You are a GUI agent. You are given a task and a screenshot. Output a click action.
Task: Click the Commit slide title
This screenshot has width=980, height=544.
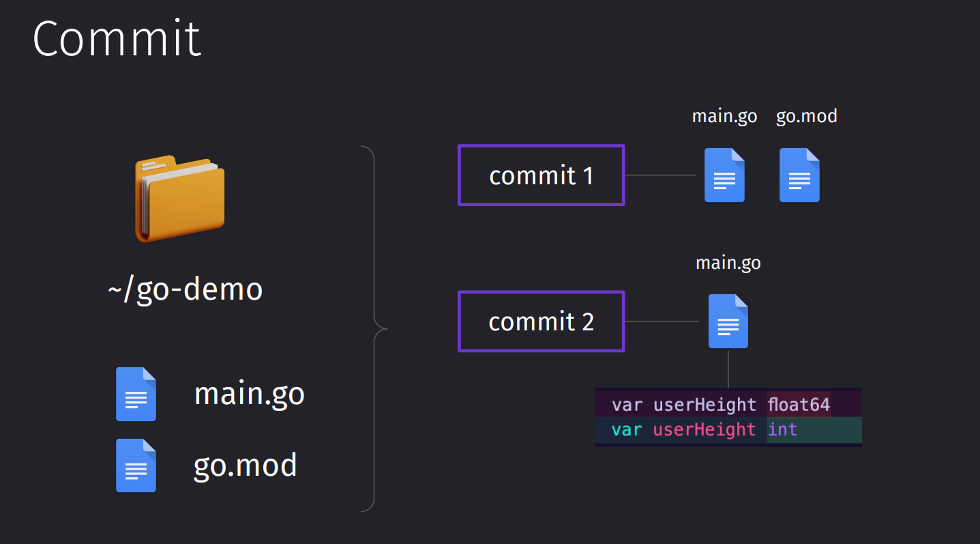[x=117, y=39]
